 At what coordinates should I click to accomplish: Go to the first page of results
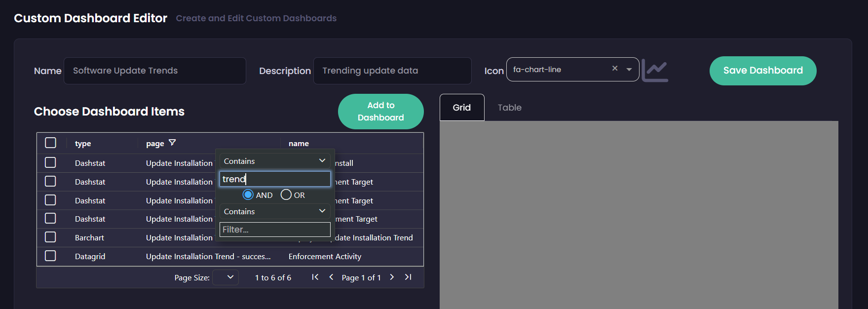pos(315,277)
